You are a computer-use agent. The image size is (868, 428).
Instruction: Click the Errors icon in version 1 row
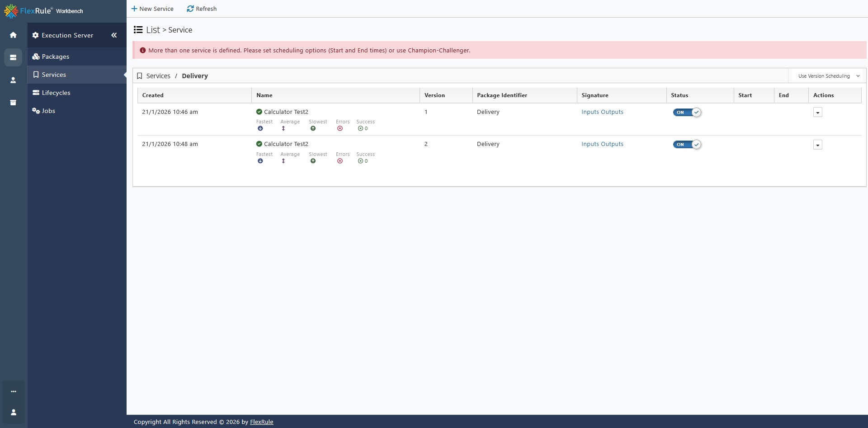pos(340,128)
